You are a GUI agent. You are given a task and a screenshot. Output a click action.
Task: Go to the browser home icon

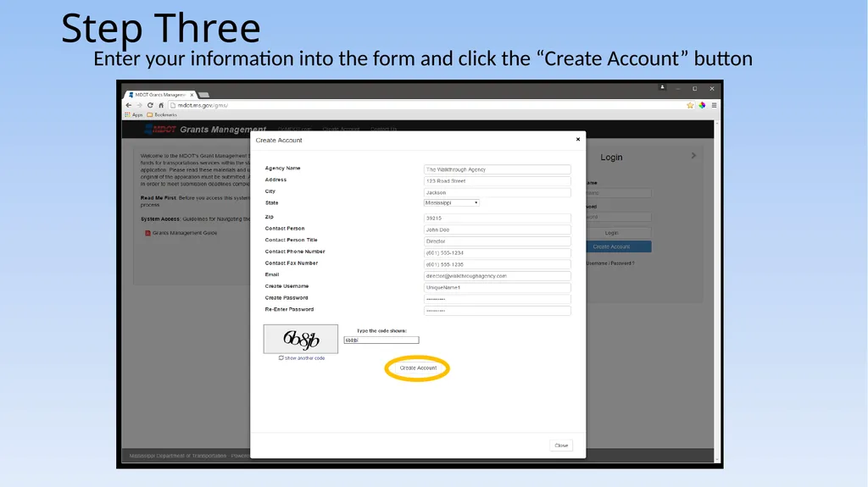pos(161,105)
